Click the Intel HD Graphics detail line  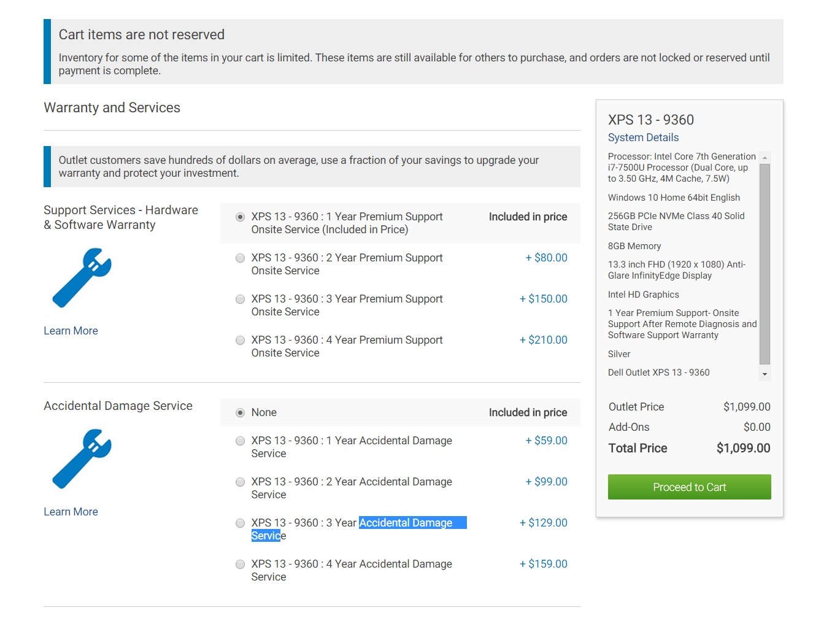point(644,295)
